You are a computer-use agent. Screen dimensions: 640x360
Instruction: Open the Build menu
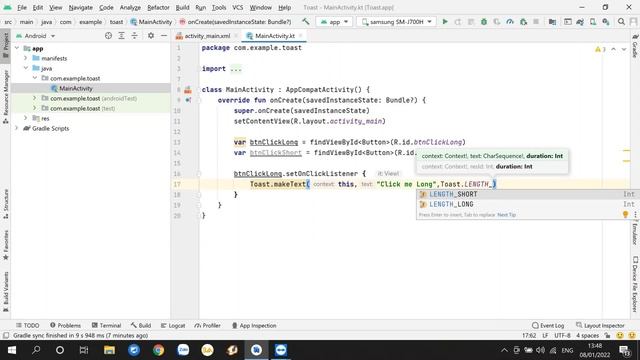(182, 7)
